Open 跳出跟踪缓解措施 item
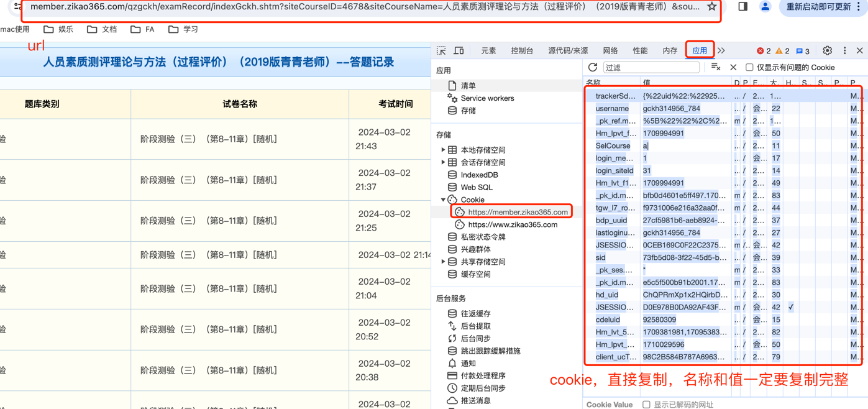868x409 pixels. (x=490, y=351)
